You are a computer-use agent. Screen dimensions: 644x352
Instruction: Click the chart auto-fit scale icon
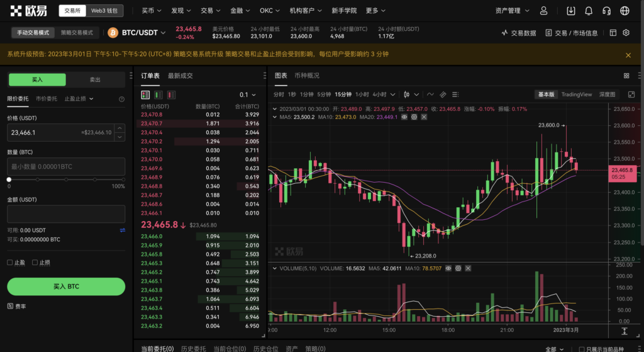pyautogui.click(x=625, y=331)
